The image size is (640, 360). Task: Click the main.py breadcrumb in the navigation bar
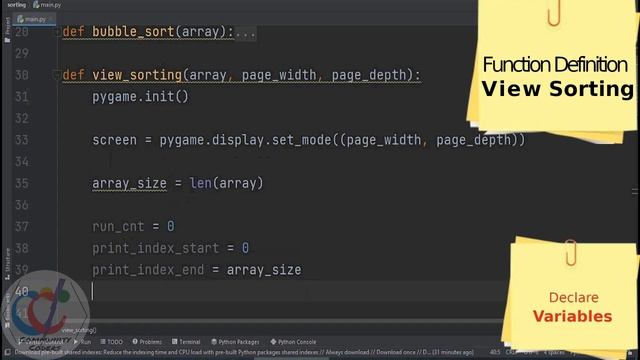click(x=47, y=5)
